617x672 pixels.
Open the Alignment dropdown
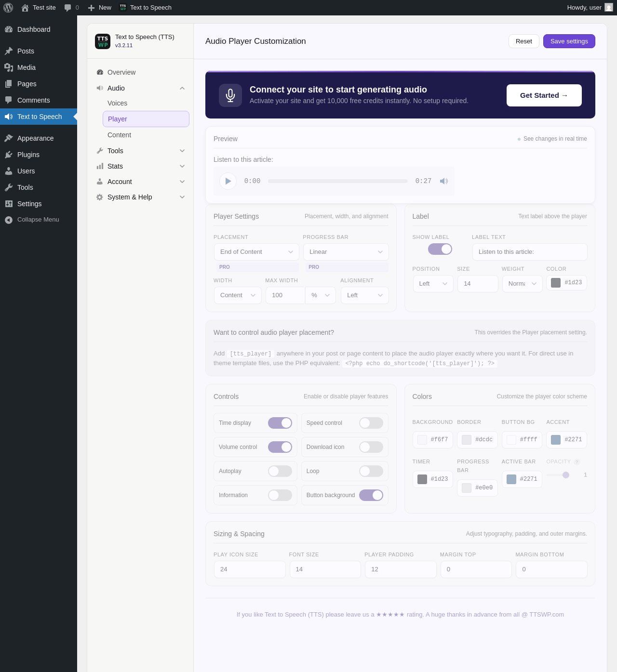coord(365,295)
